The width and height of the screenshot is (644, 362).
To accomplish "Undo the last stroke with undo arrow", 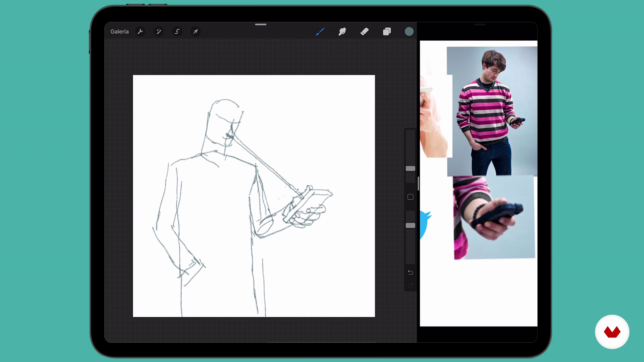I will [x=410, y=272].
